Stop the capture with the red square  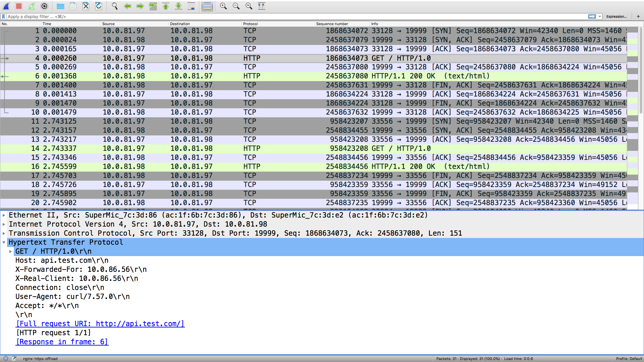click(19, 6)
